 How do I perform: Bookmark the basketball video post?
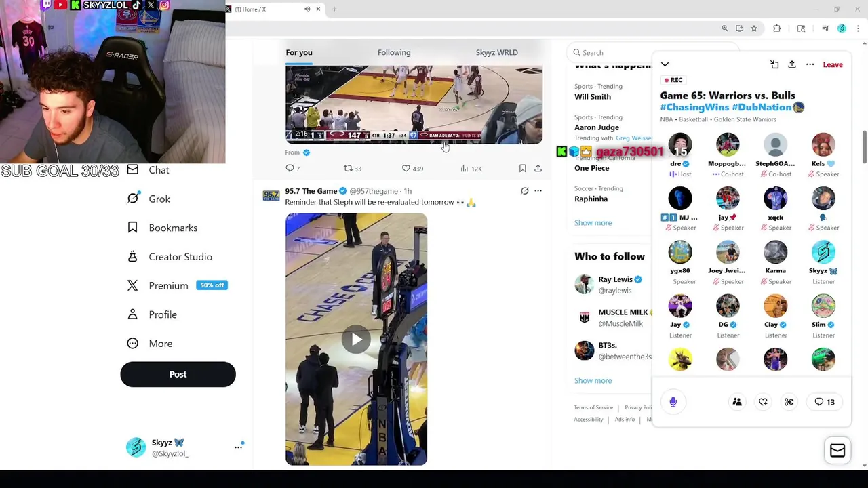tap(522, 168)
